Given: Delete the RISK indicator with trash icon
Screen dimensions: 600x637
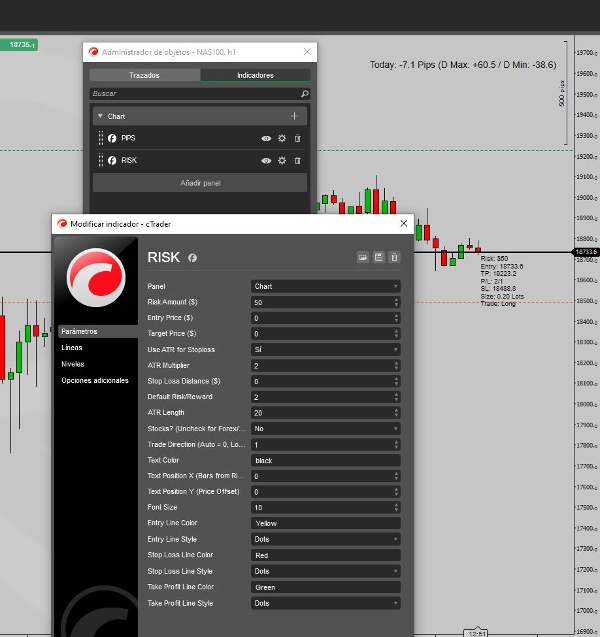Looking at the screenshot, I should [298, 160].
